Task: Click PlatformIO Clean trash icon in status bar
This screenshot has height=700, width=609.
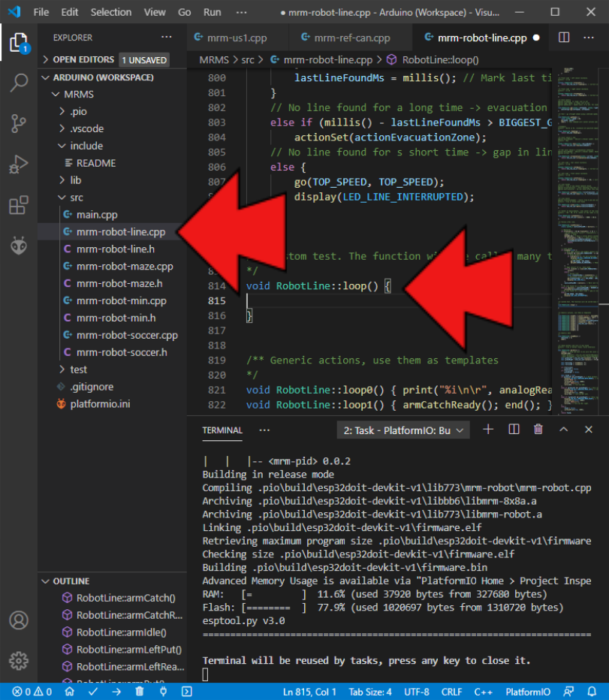Action: [140, 692]
